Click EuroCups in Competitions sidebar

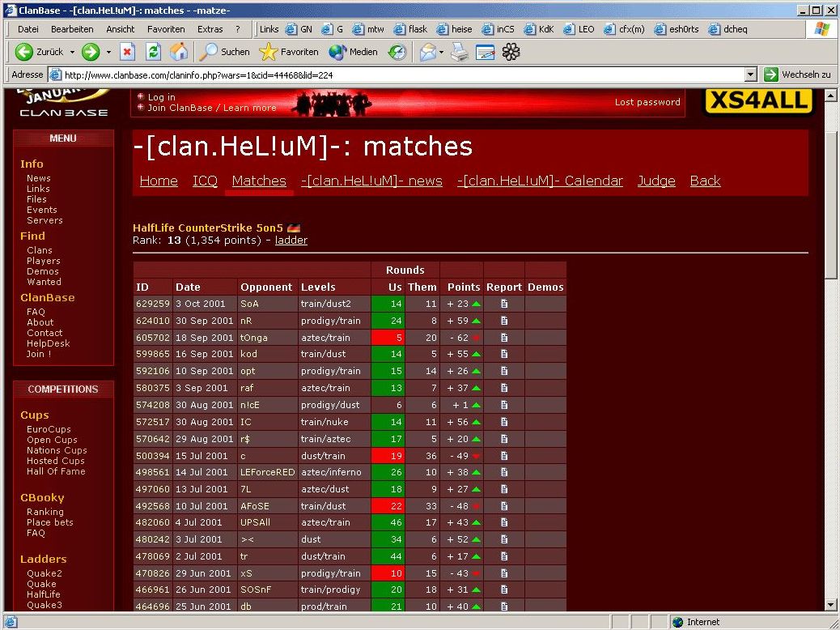coord(49,429)
